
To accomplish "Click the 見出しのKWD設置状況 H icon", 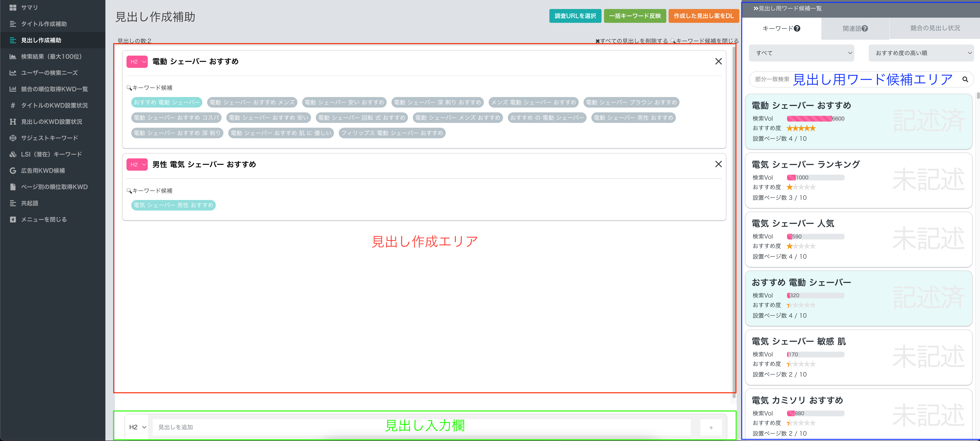I will click(13, 122).
